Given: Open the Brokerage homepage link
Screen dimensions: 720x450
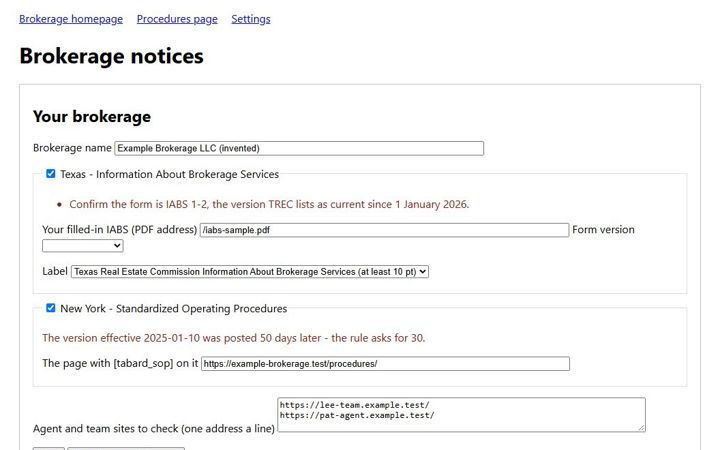Looking at the screenshot, I should point(71,19).
